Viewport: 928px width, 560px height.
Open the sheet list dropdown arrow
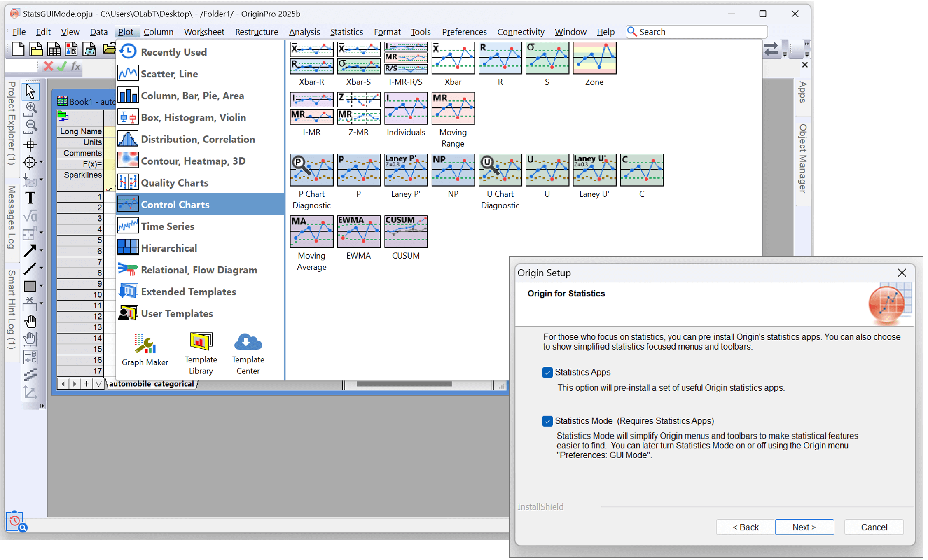click(x=98, y=384)
